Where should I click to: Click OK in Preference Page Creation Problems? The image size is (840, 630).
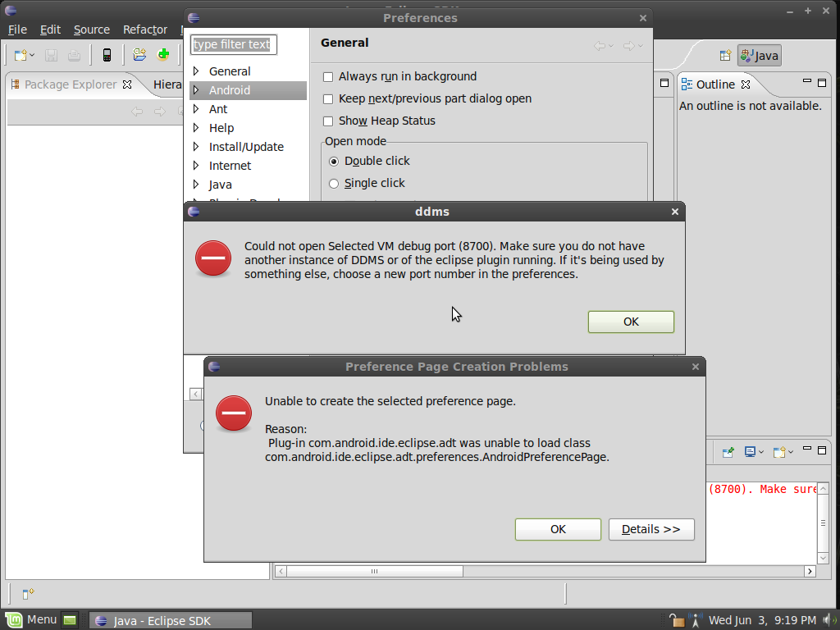point(558,529)
